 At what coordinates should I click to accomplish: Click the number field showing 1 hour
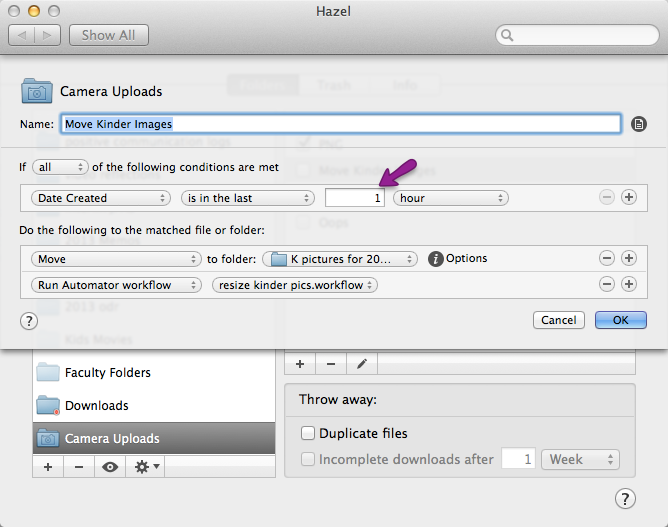tap(355, 198)
